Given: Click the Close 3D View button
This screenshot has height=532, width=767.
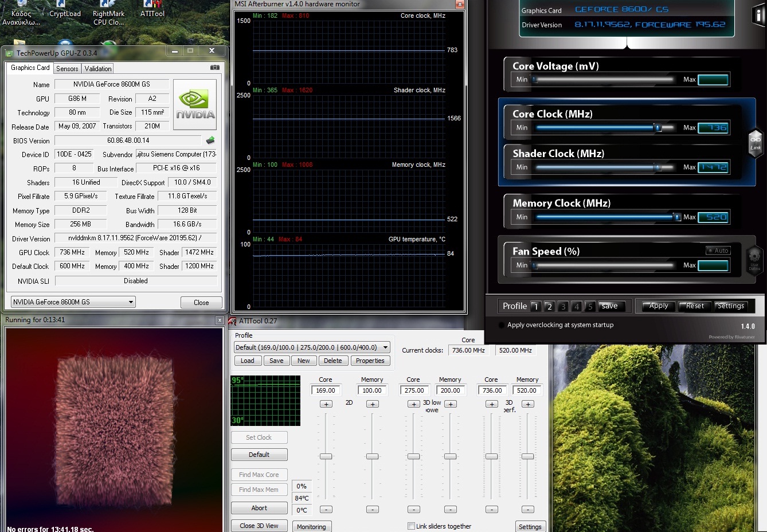Looking at the screenshot, I should tap(259, 526).
